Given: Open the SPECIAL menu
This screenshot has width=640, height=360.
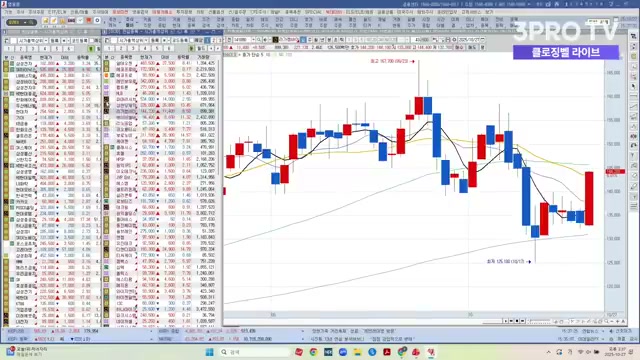Looking at the screenshot, I should 313,12.
